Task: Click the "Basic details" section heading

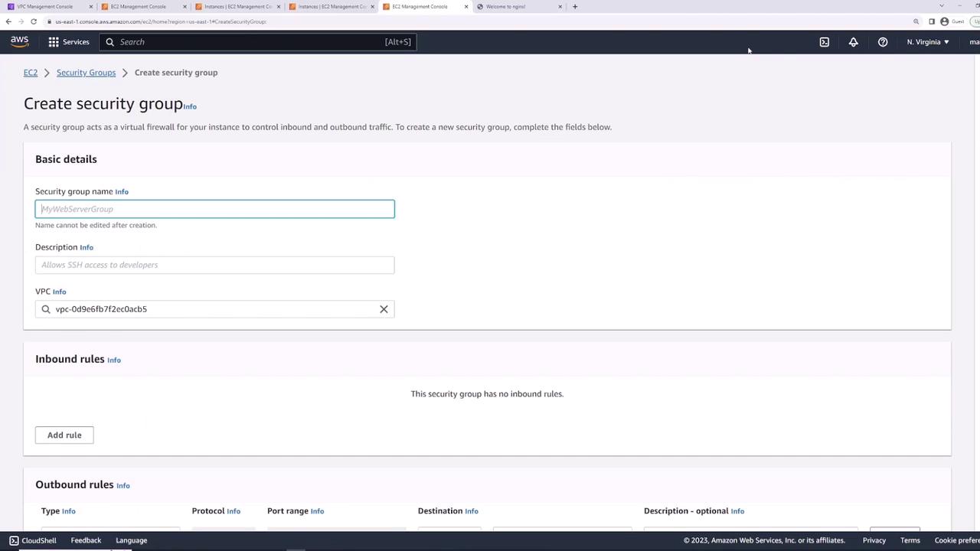Action: (x=66, y=159)
